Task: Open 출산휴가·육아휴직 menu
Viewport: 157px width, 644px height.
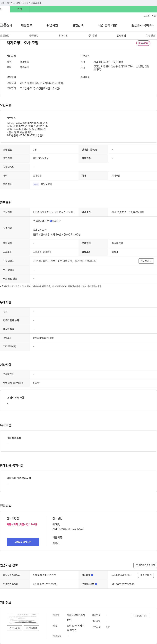Action: tap(143, 25)
